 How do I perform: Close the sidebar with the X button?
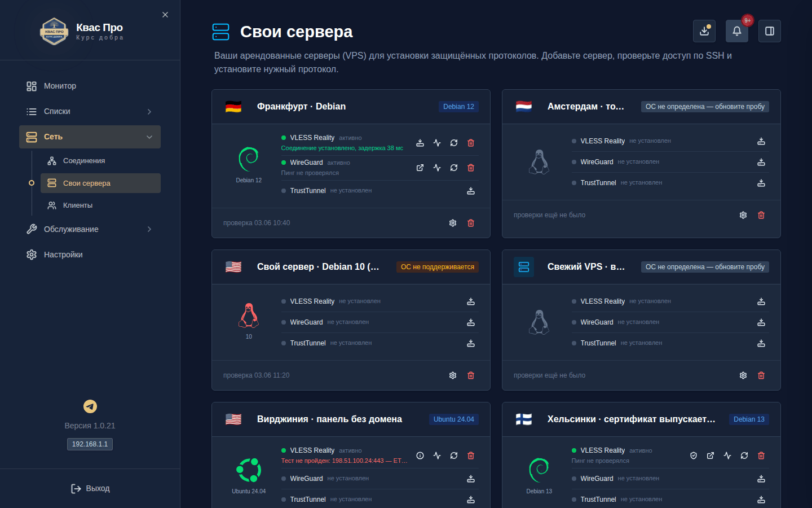[x=165, y=15]
